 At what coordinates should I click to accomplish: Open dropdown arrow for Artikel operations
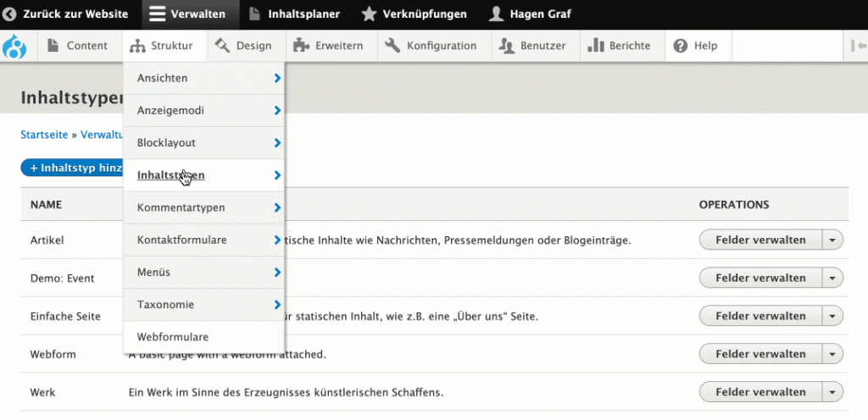click(832, 240)
